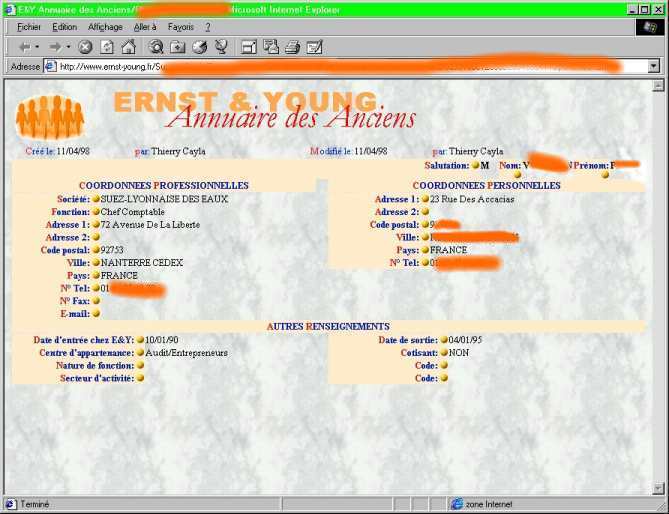Click the Back arrow button
Image resolution: width=669 pixels, height=514 pixels.
[23, 47]
